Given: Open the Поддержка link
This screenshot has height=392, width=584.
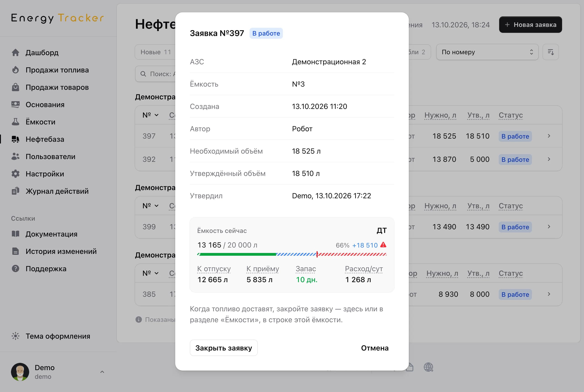Looking at the screenshot, I should click(46, 268).
